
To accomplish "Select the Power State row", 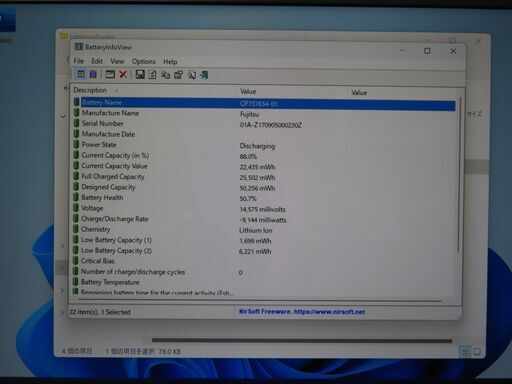I will (x=264, y=145).
